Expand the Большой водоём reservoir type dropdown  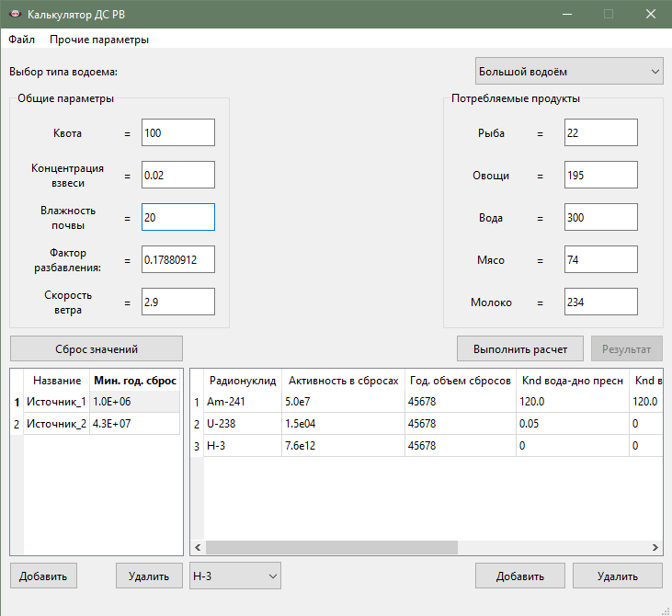(x=569, y=71)
